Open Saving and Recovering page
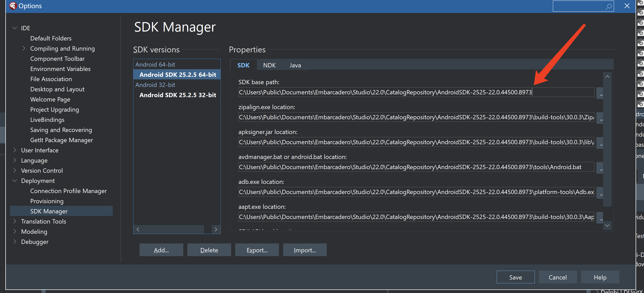The height and width of the screenshot is (293, 644). tap(61, 130)
